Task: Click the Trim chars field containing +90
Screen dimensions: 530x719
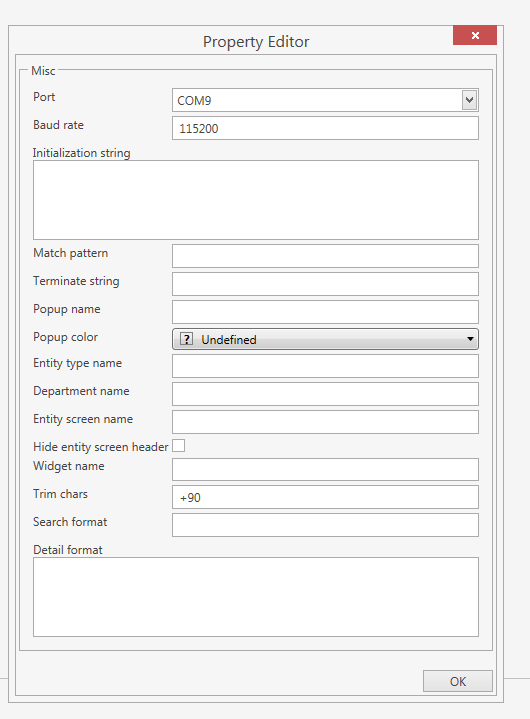Action: [326, 497]
